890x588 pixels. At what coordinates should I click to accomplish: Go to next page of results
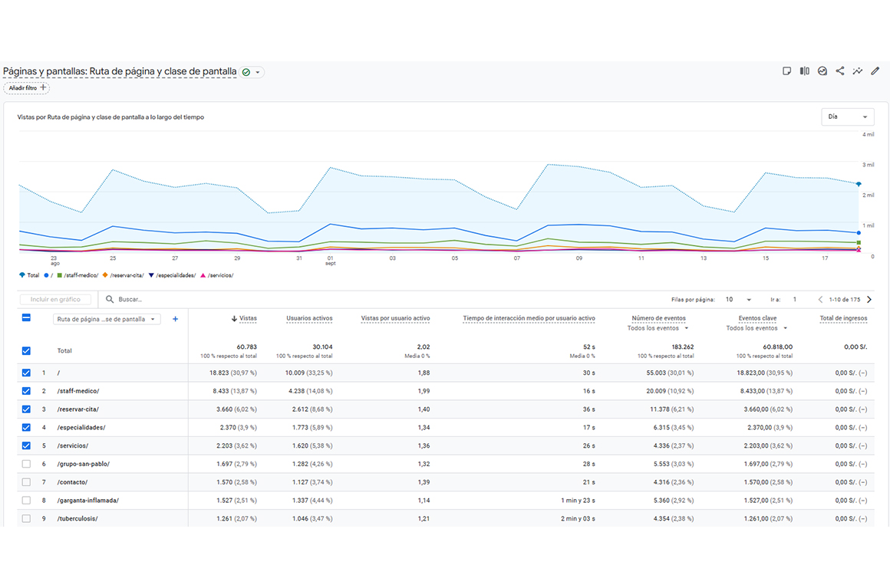(869, 300)
